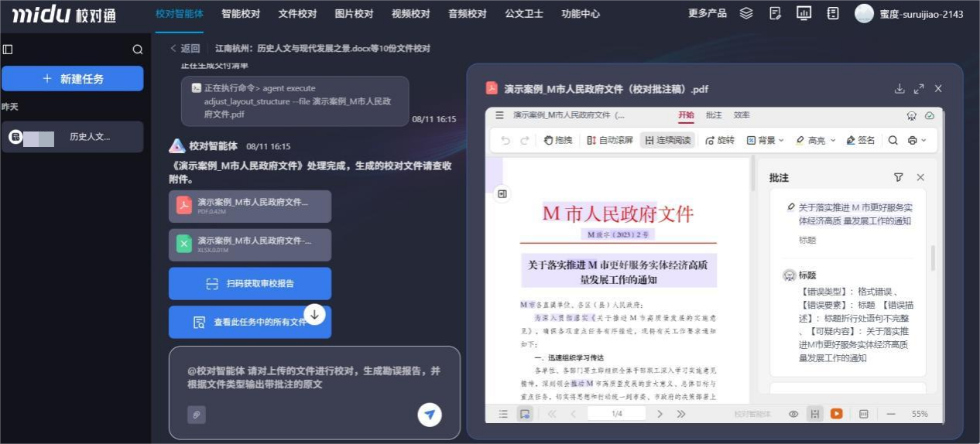The height and width of the screenshot is (444, 980).
Task: Toggle continuous reading mode
Action: [666, 140]
